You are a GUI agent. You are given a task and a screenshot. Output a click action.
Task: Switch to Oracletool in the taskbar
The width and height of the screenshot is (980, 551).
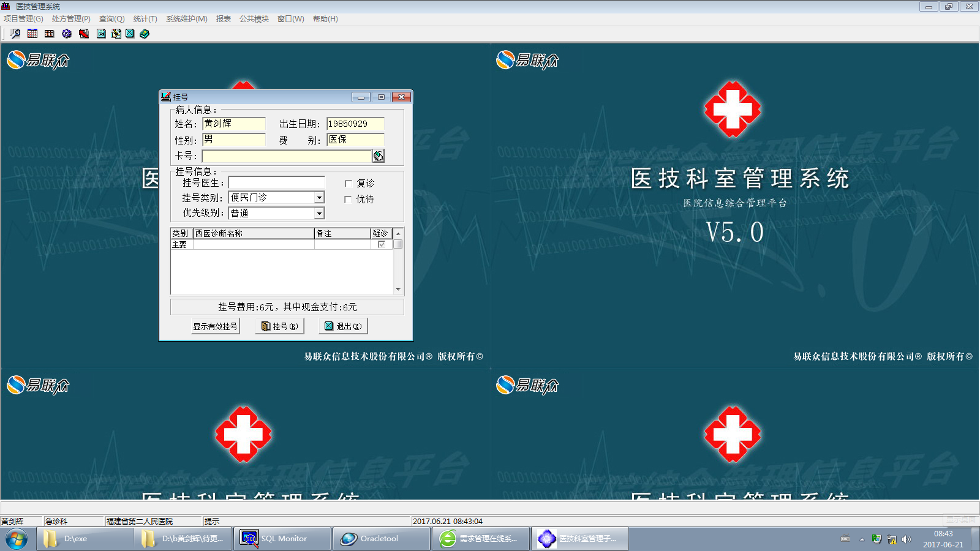(382, 539)
